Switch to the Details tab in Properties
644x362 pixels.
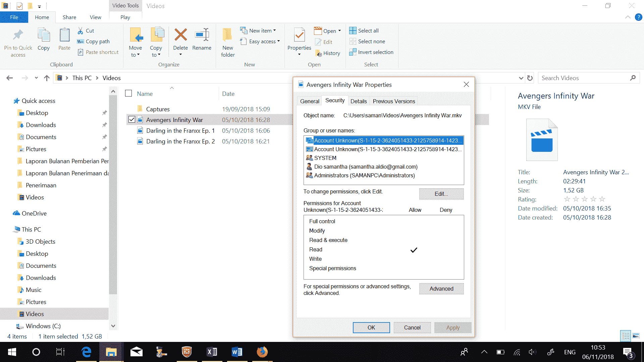point(359,101)
